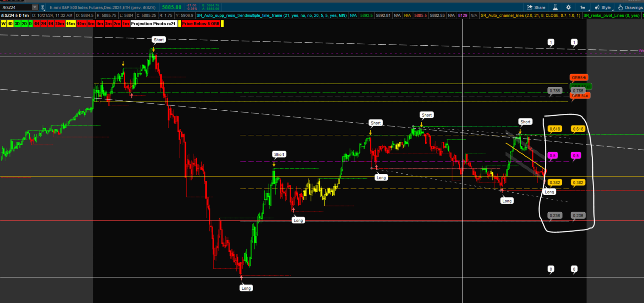Click the link icon beside symbol box

pyautogui.click(x=42, y=7)
